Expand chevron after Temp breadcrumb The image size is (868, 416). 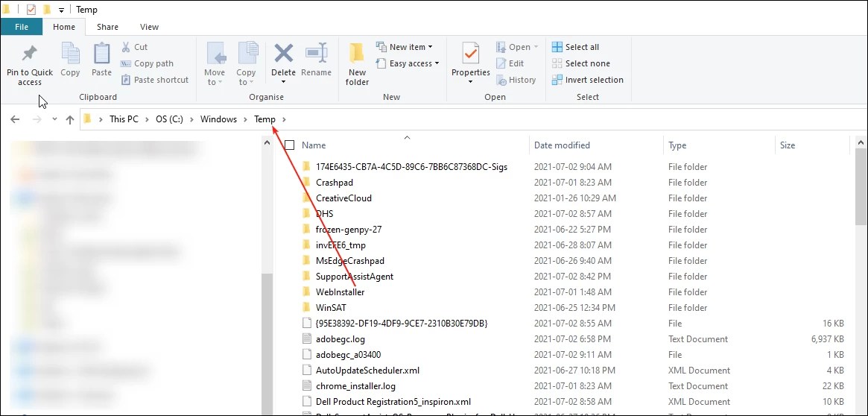click(284, 119)
